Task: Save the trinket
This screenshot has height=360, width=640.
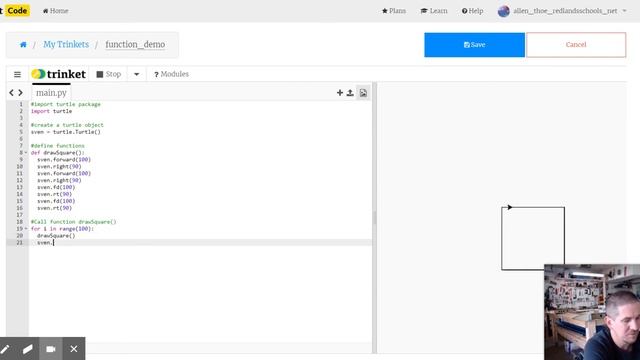Action: [474, 45]
